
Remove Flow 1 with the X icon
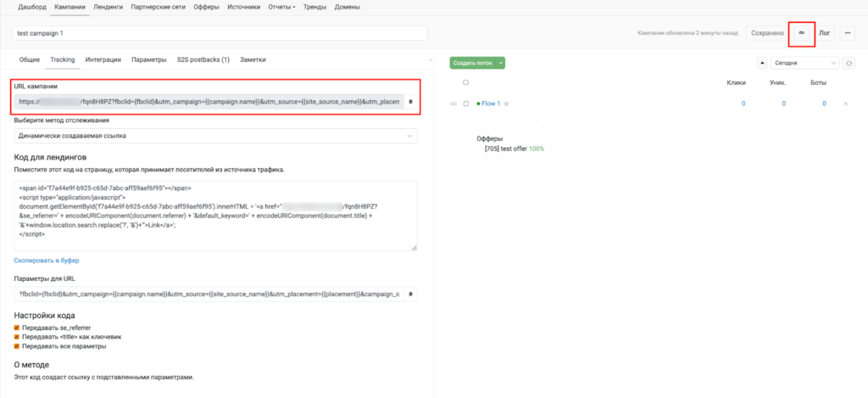point(845,104)
